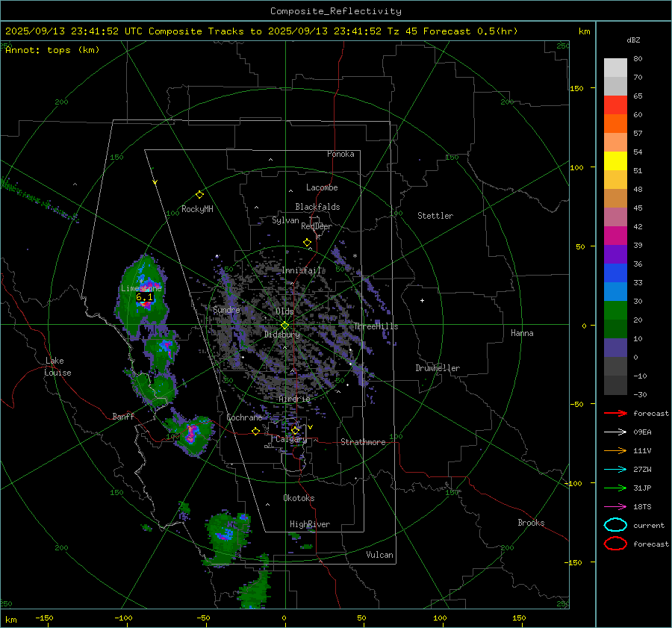This screenshot has width=672, height=628.
Task: Click the Olds city label
Action: click(x=284, y=311)
